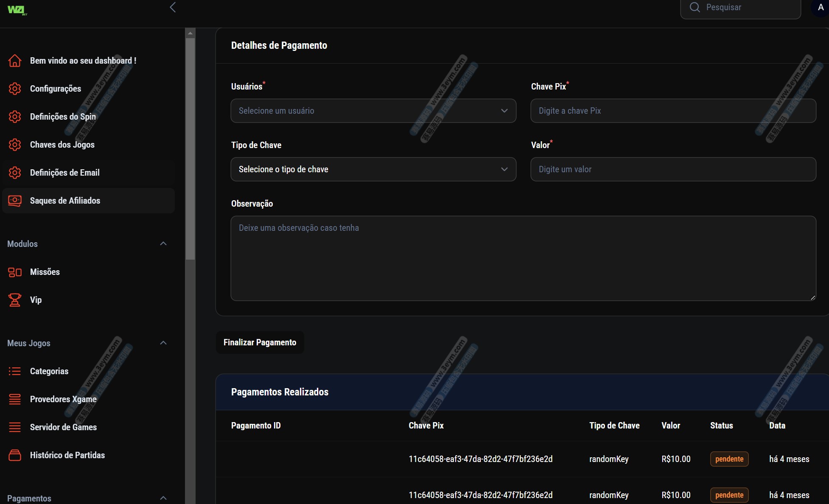The width and height of the screenshot is (829, 504).
Task: Click the Vip trophy icon
Action: pos(15,300)
